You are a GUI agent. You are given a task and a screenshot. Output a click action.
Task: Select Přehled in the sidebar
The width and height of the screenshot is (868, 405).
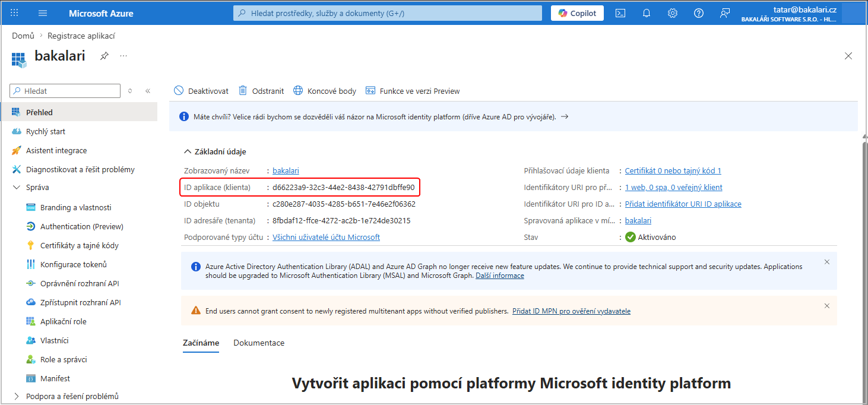pos(79,112)
